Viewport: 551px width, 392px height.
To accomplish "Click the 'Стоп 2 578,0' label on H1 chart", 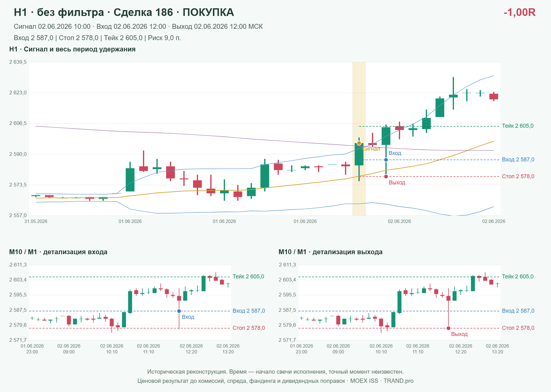I will click(518, 176).
